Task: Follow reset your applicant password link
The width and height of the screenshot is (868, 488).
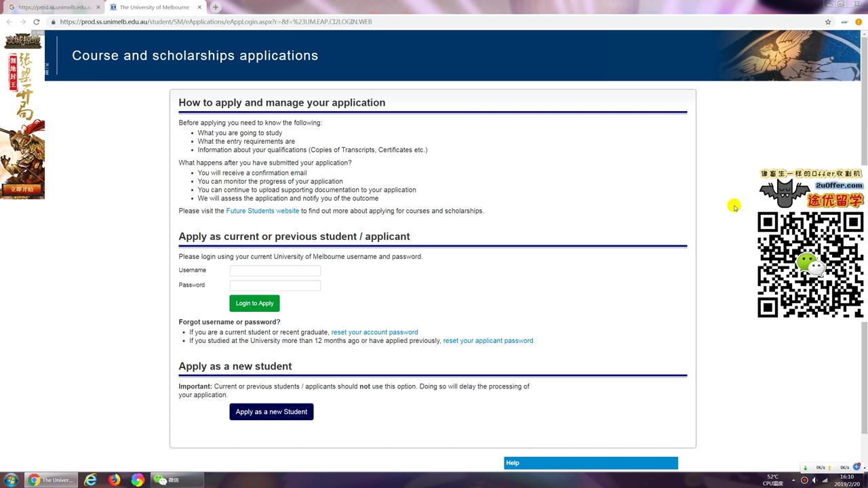Action: tap(488, 341)
